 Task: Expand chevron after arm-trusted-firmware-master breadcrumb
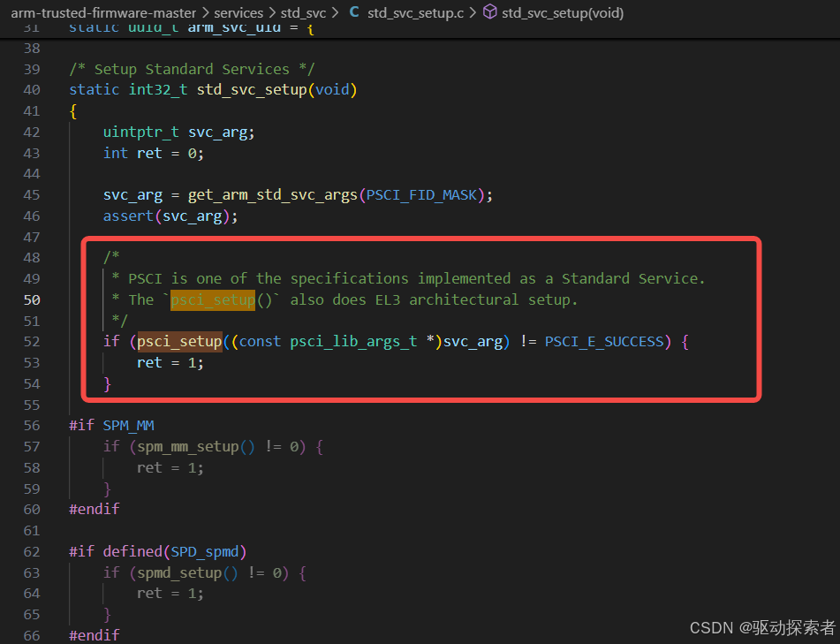tap(205, 13)
